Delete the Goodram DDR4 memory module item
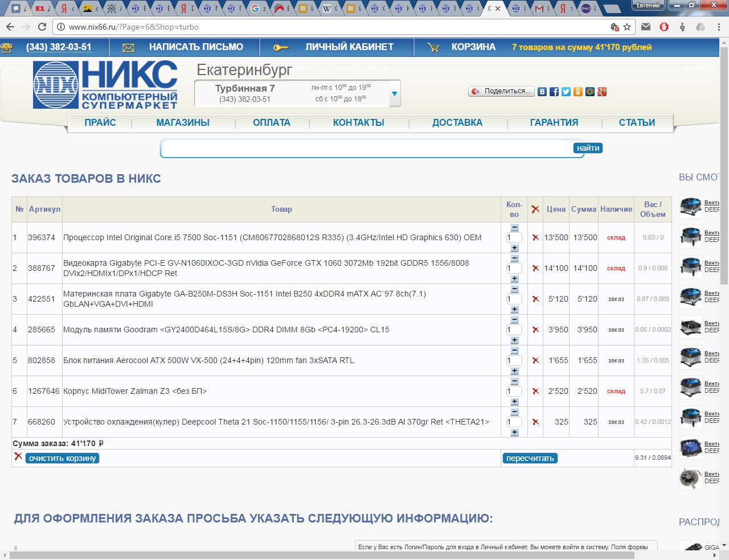 pos(535,330)
